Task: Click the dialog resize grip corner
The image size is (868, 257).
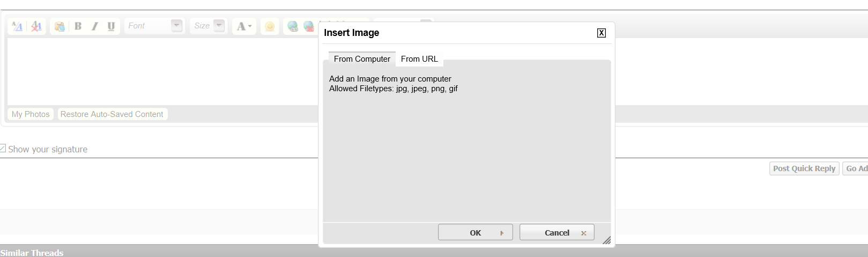Action: pyautogui.click(x=606, y=240)
